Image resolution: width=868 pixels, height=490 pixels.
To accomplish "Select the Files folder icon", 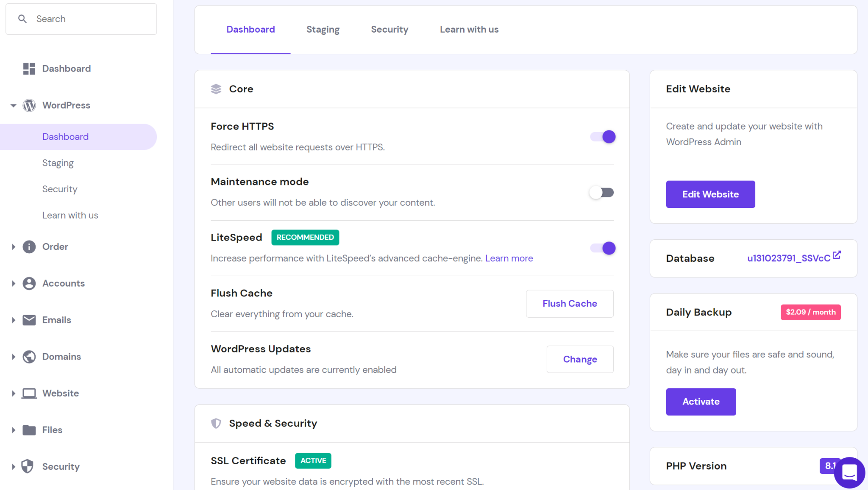I will point(28,429).
